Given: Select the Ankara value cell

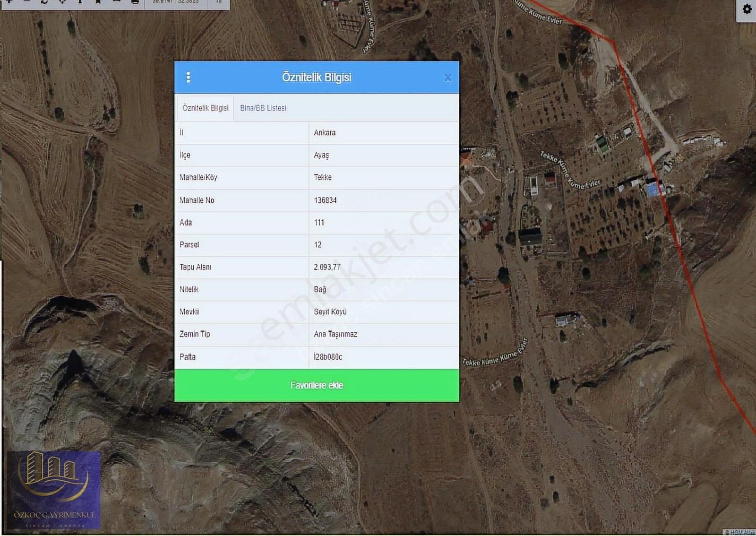Looking at the screenshot, I should tap(384, 133).
